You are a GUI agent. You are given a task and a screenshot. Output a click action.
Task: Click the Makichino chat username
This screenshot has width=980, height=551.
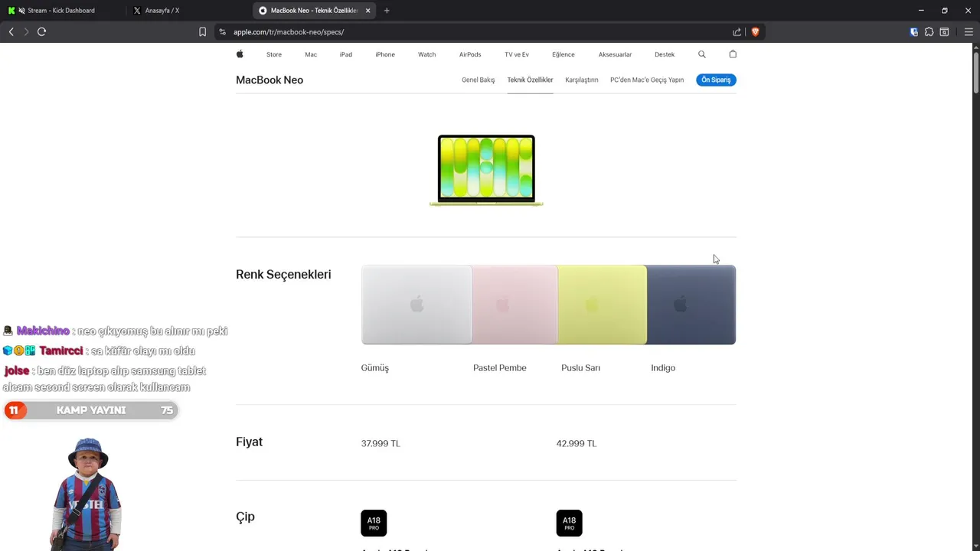(43, 331)
